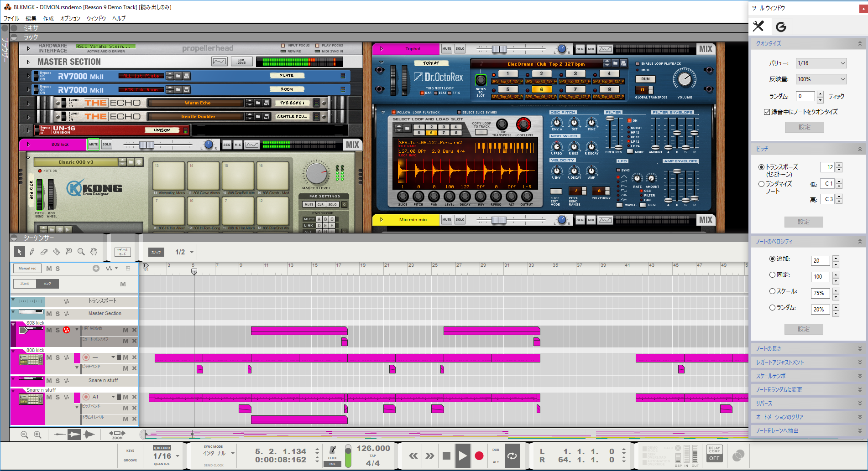Adjust the Kong Master Level knob
The height and width of the screenshot is (471, 868).
click(x=316, y=173)
